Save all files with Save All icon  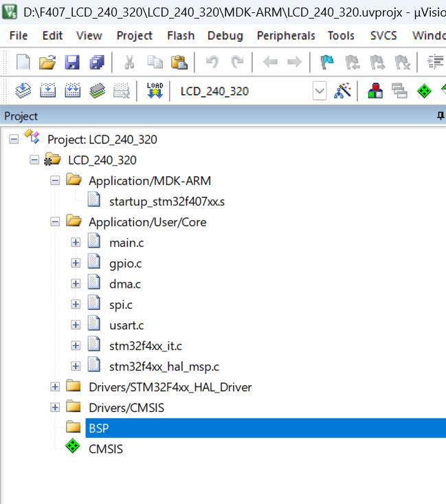click(x=97, y=62)
